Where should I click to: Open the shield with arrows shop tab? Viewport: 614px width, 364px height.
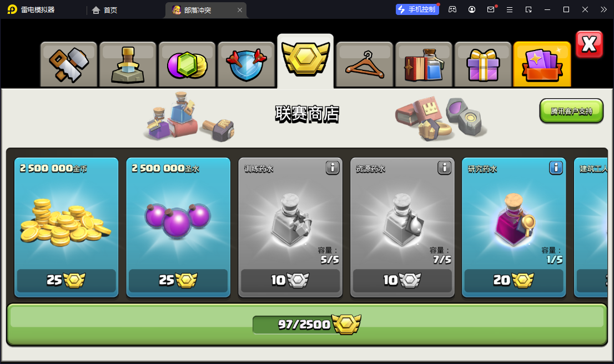pyautogui.click(x=246, y=64)
